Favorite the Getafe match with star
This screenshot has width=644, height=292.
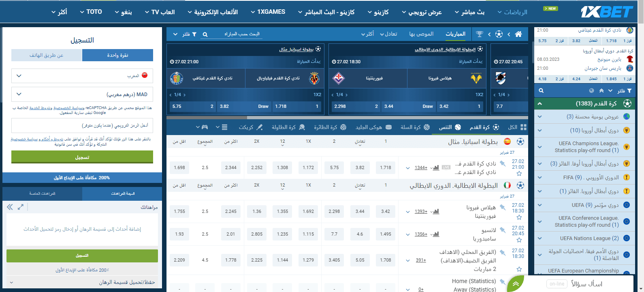pos(519,174)
